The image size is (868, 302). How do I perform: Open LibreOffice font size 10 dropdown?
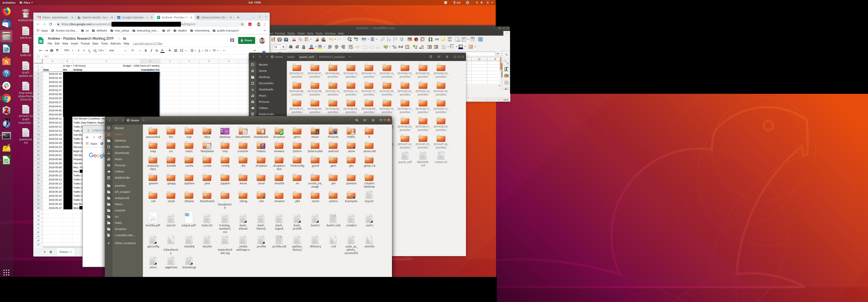tap(284, 47)
